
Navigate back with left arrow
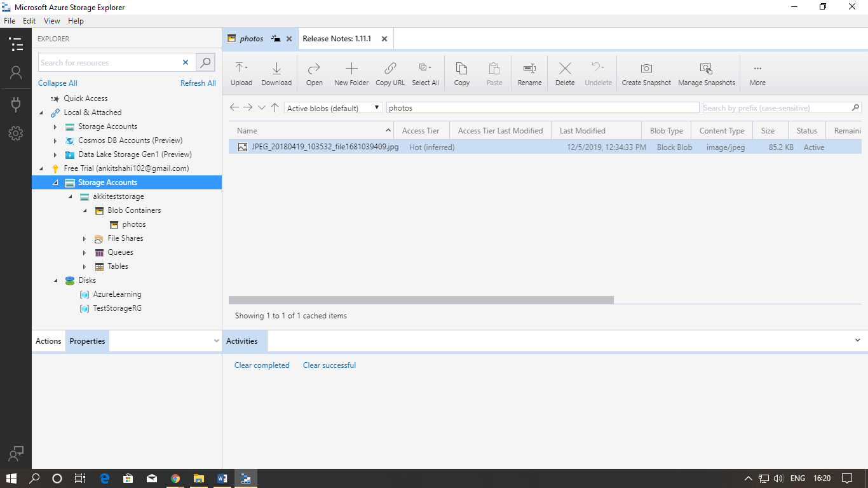(234, 107)
